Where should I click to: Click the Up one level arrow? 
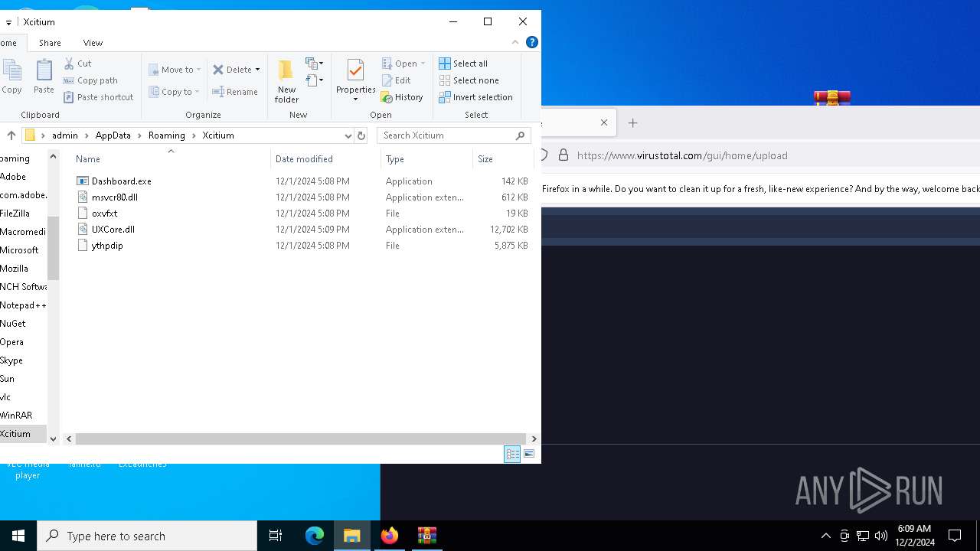coord(11,135)
